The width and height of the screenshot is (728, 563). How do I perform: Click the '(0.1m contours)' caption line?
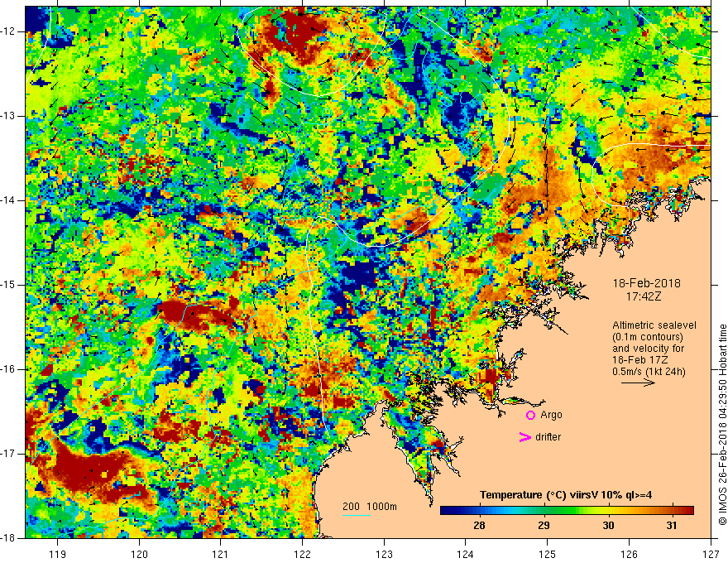pyautogui.click(x=648, y=337)
